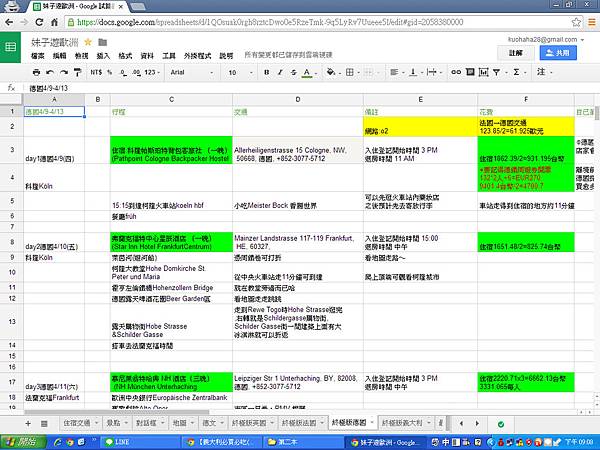Format cells as NT$ currency
The width and height of the screenshot is (600, 450).
tap(96, 72)
